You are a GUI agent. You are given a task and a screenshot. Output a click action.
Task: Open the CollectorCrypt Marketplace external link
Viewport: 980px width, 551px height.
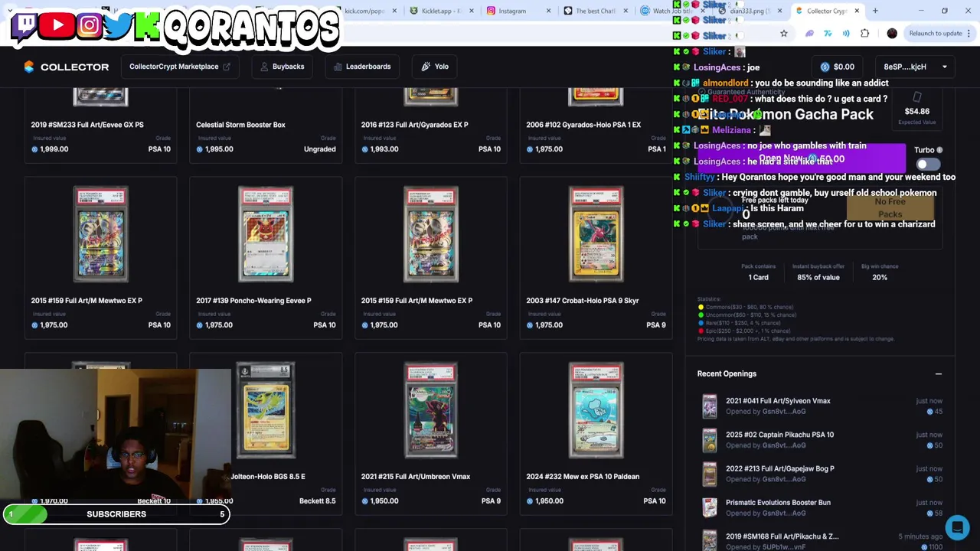pos(180,67)
